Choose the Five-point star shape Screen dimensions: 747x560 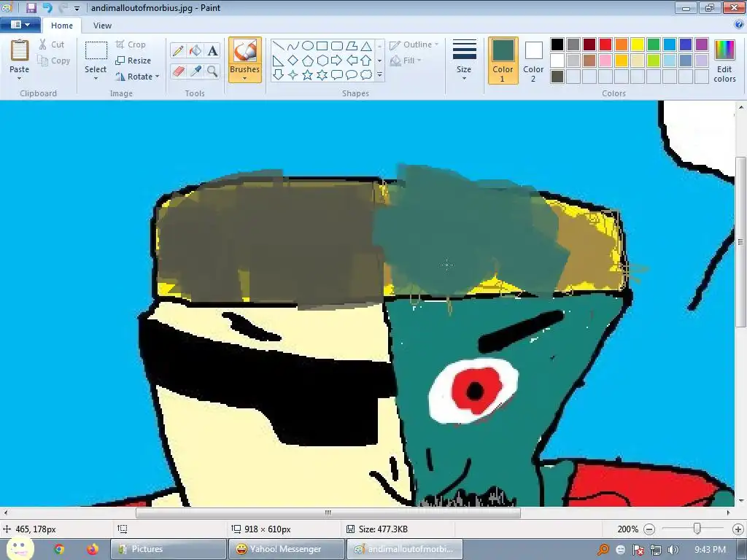[308, 75]
